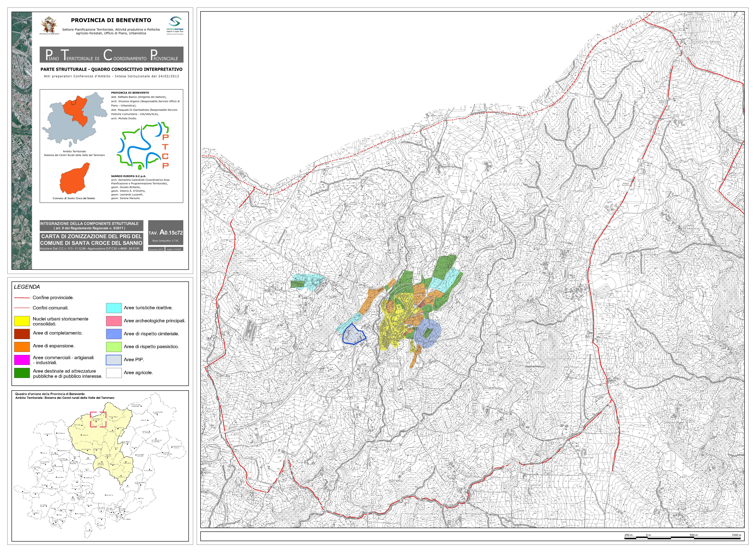Click the 'PARTE STRUTTURALE - QUADRO CONOSCITIVO INTERPRETATIVO' heading
The height and width of the screenshot is (552, 756).
pyautogui.click(x=112, y=70)
